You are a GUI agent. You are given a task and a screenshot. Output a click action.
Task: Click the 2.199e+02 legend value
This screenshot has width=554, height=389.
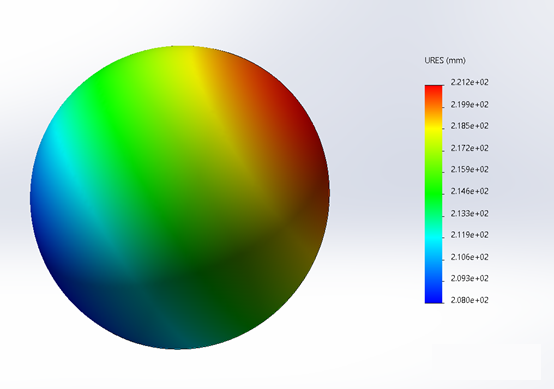coord(470,105)
